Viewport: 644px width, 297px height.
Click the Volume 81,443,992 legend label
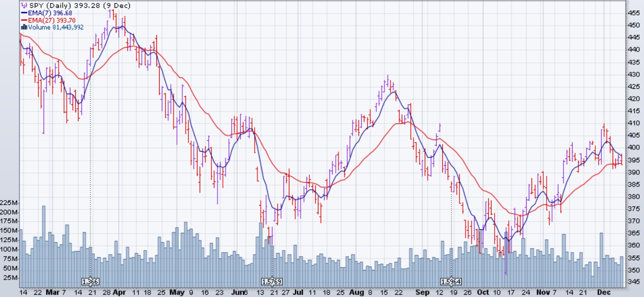click(x=56, y=27)
